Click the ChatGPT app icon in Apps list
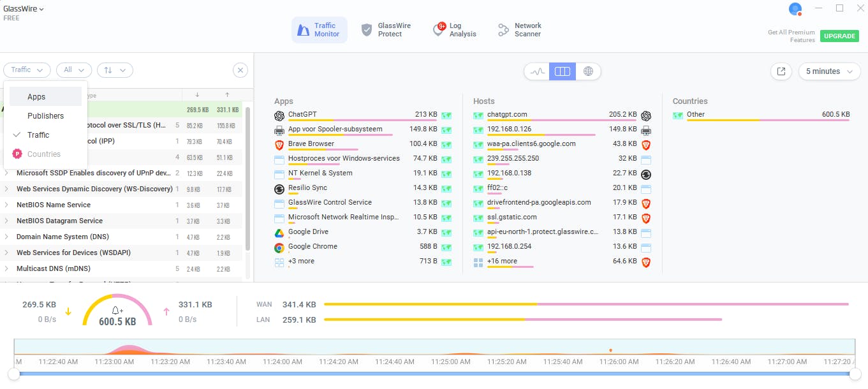 [279, 115]
